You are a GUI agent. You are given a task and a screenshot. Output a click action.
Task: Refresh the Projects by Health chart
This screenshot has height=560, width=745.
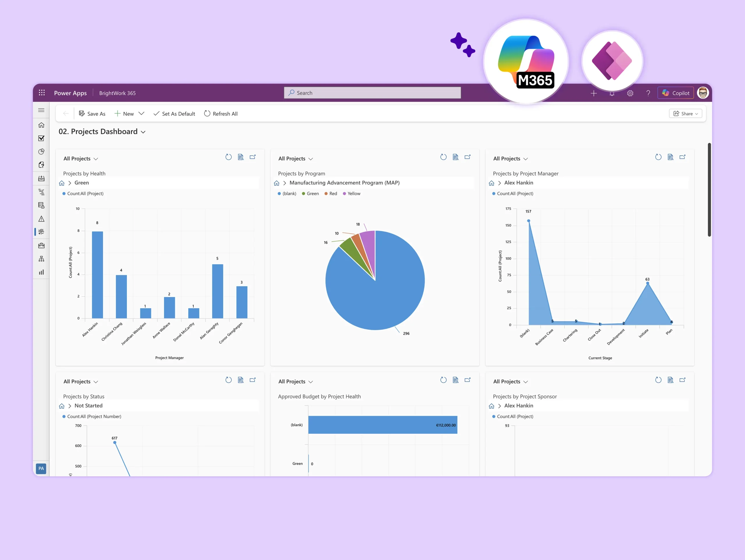pyautogui.click(x=229, y=157)
